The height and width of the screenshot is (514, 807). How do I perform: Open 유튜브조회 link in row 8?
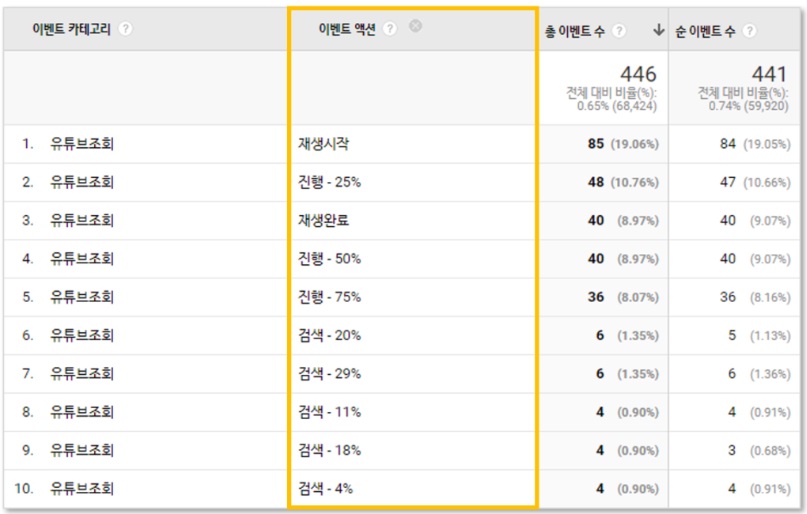[x=82, y=412]
